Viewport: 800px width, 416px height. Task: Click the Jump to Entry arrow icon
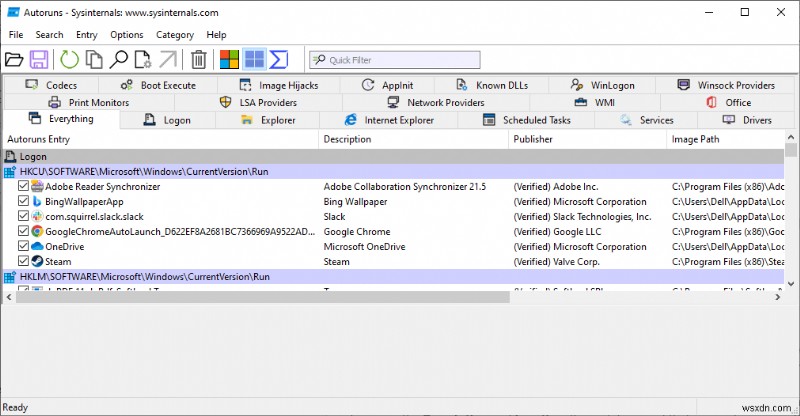point(167,60)
